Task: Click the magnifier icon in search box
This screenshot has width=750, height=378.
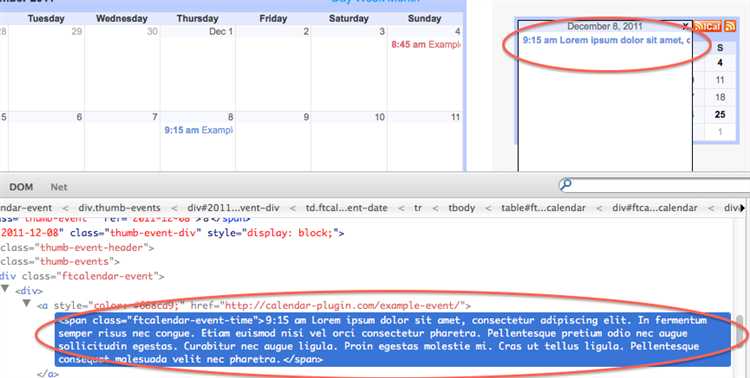Action: click(565, 184)
